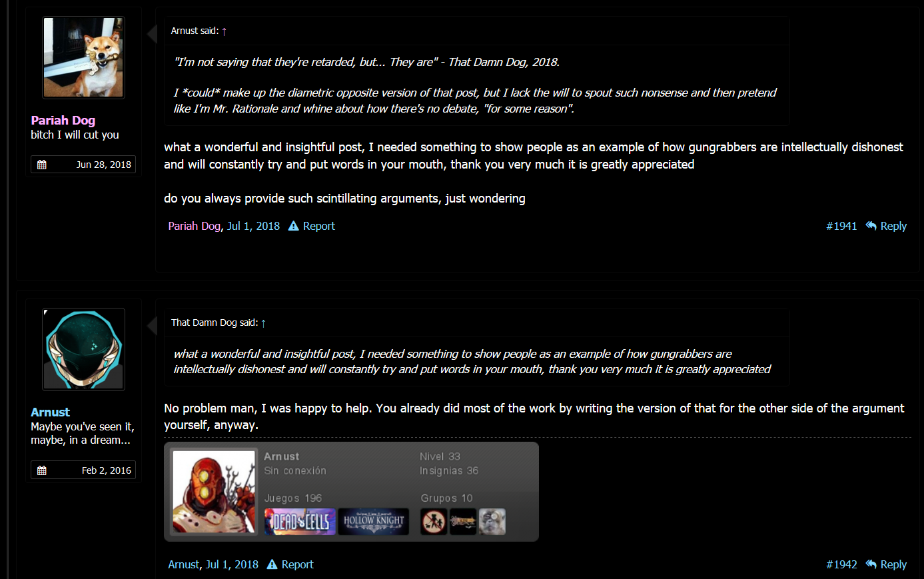This screenshot has width=924, height=579.
Task: Open the Dead Cells game badge
Action: point(300,522)
